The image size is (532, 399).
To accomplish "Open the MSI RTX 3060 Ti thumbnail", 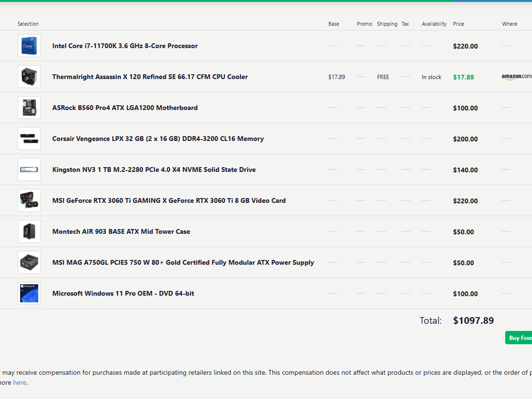I will point(29,200).
